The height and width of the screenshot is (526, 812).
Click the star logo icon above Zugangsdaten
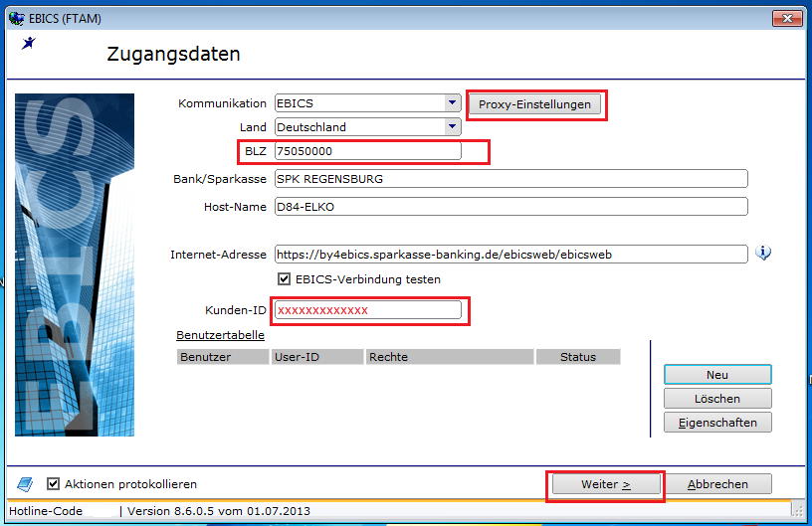tap(29, 43)
